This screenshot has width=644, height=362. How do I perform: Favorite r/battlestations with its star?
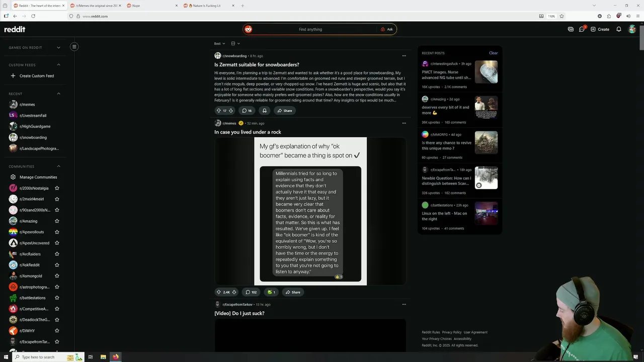[57, 298]
